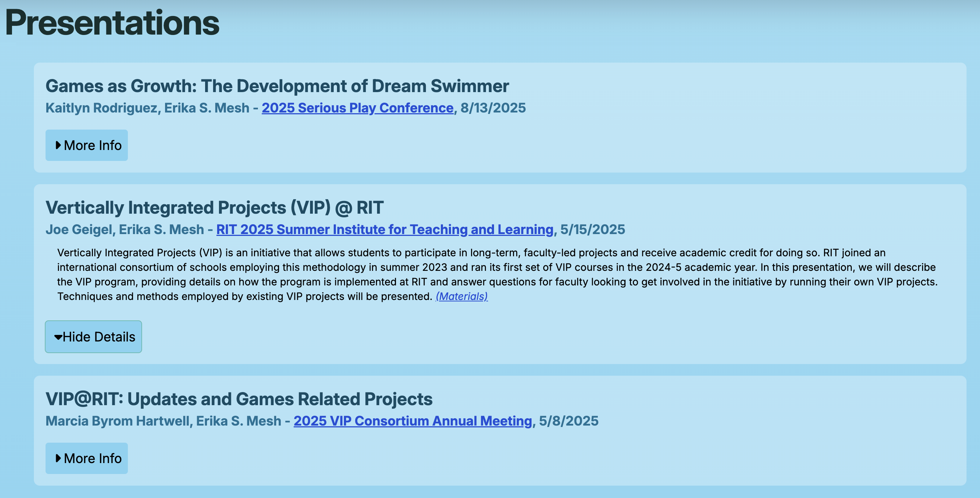Visit 2025 VIP Consortium Annual Meeting link
This screenshot has width=980, height=498.
[412, 421]
